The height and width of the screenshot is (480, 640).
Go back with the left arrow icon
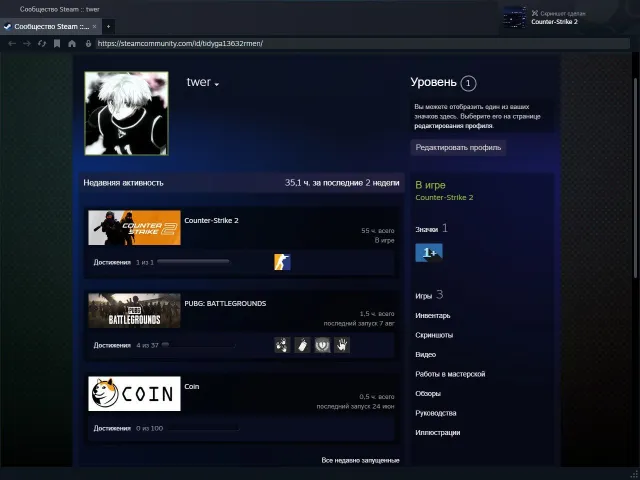[x=12, y=43]
